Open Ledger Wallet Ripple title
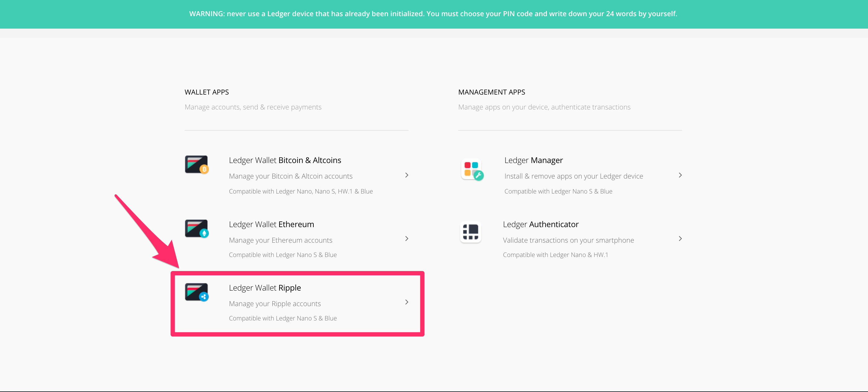Image resolution: width=868 pixels, height=392 pixels. pos(265,287)
